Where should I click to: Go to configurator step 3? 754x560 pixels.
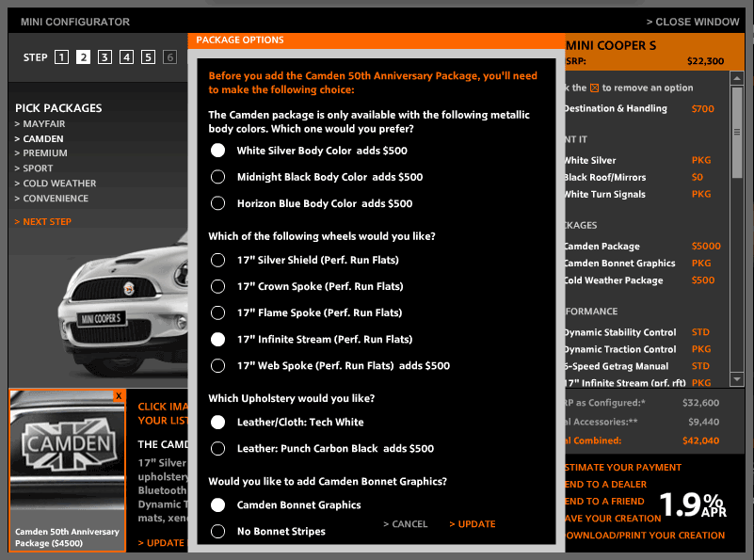[x=104, y=57]
